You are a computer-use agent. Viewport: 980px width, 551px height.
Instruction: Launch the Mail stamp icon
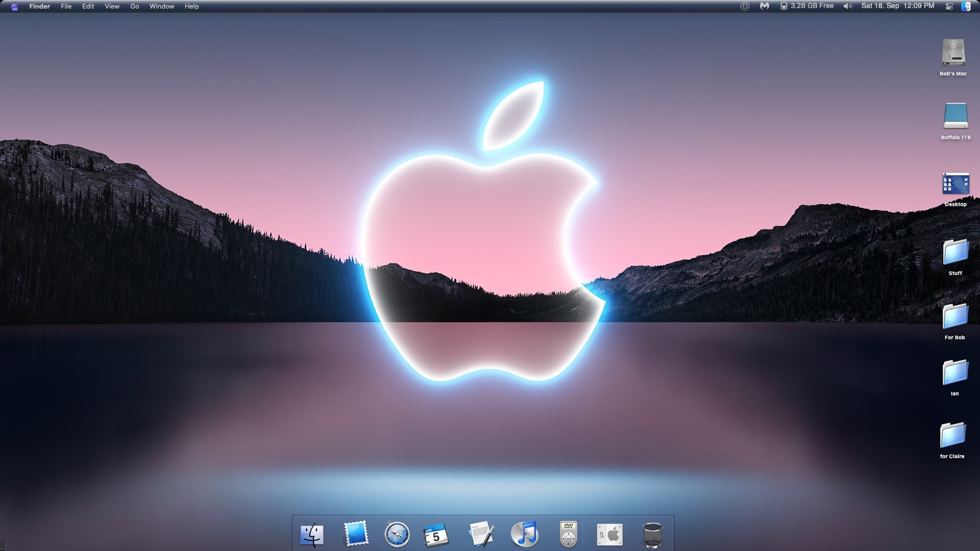pyautogui.click(x=356, y=534)
